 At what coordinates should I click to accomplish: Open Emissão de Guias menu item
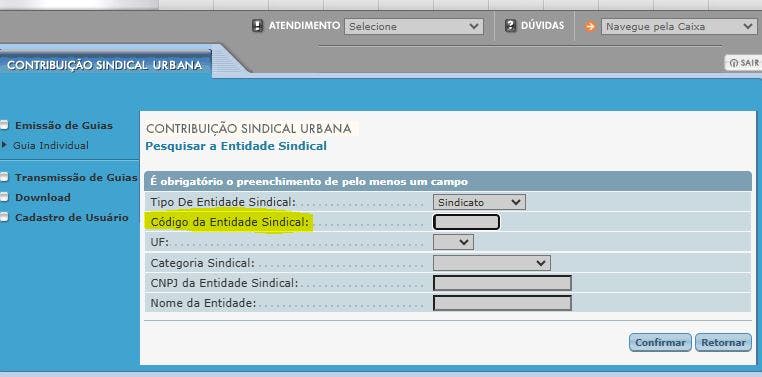click(64, 125)
